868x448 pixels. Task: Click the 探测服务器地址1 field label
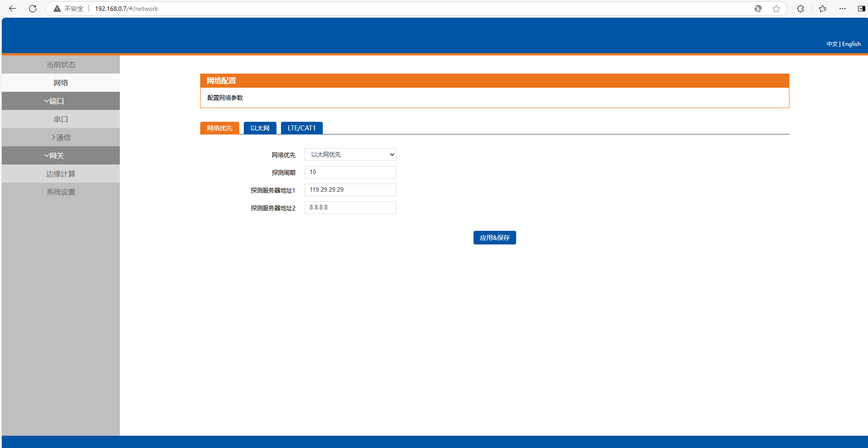click(x=273, y=190)
